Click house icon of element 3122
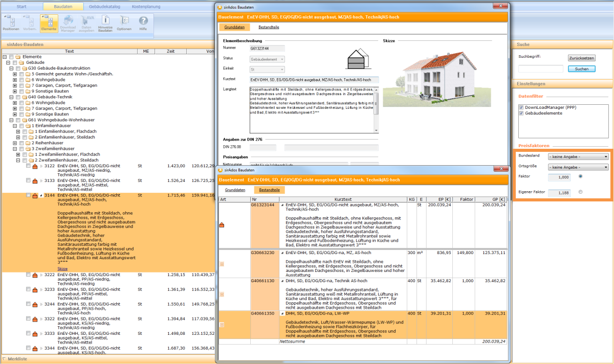 point(35,166)
